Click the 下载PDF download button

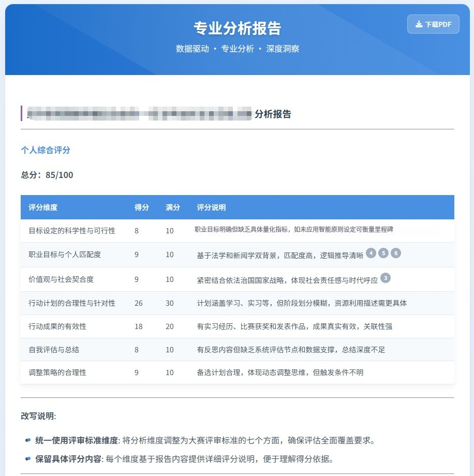tap(433, 24)
